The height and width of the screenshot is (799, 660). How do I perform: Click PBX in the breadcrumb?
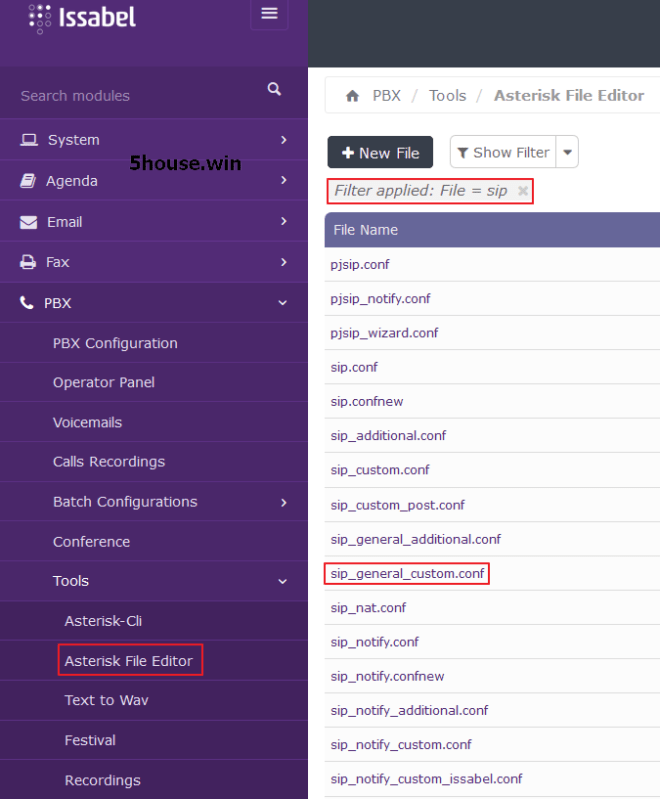(386, 96)
